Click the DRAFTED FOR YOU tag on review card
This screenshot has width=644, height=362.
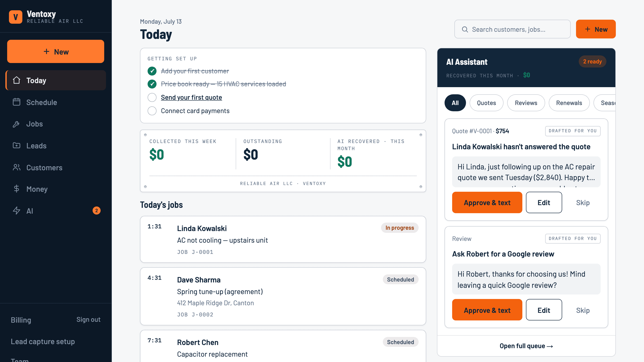click(572, 238)
